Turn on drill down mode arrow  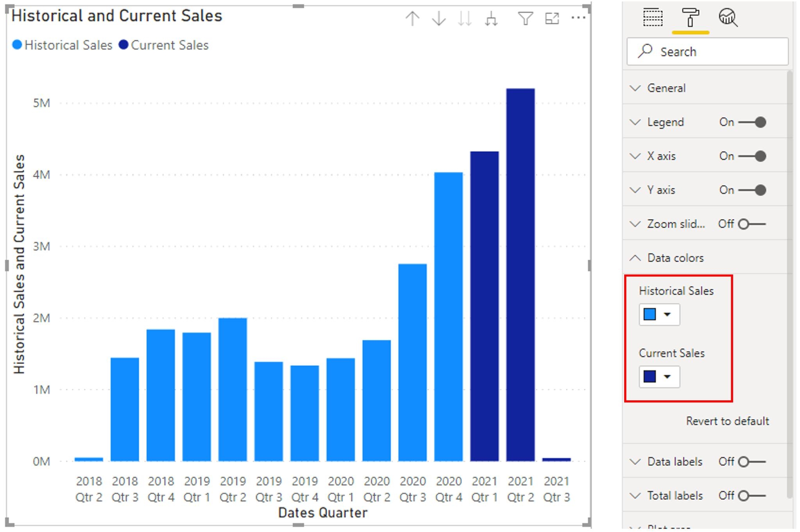click(439, 18)
